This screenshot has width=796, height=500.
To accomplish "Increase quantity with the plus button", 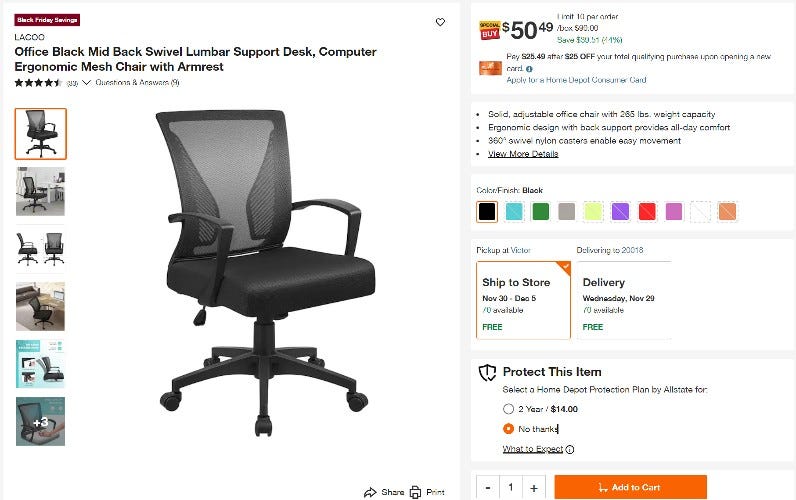I will (x=534, y=488).
